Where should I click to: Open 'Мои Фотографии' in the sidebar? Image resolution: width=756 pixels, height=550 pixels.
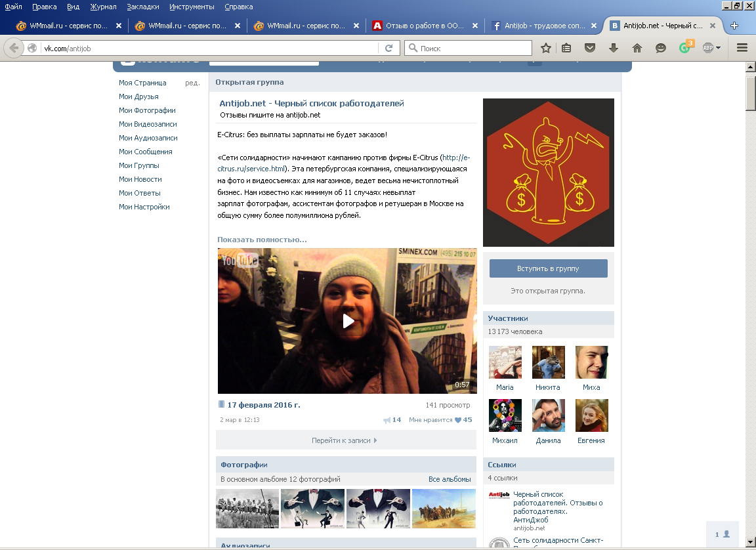147,110
